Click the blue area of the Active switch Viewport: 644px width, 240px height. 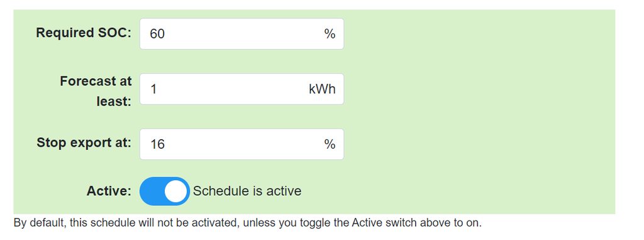(151, 191)
